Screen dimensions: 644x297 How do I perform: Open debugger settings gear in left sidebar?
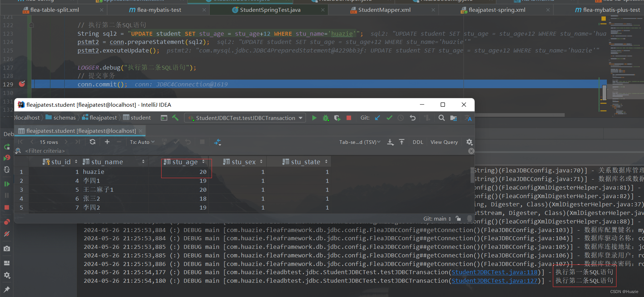pyautogui.click(x=7, y=275)
